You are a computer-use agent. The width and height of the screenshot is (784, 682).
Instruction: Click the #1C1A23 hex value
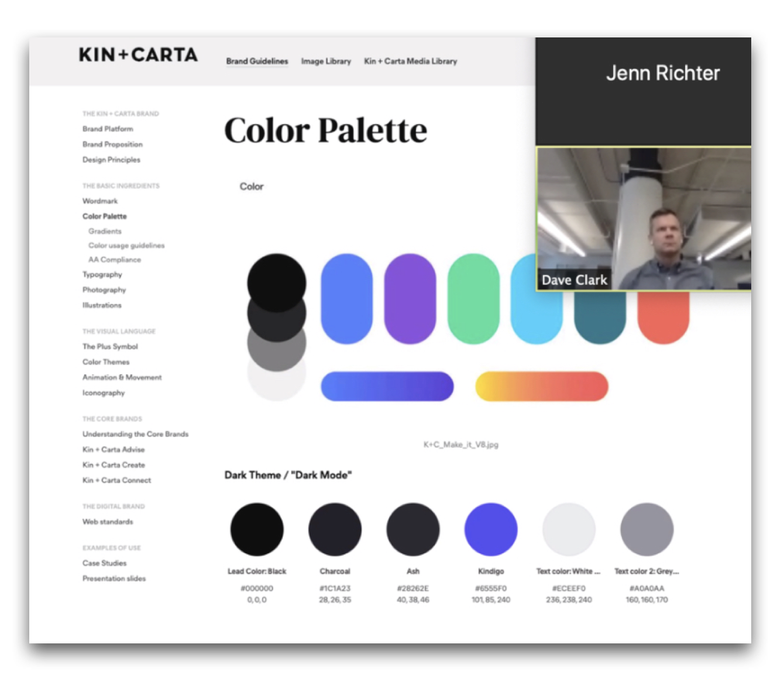(x=335, y=588)
